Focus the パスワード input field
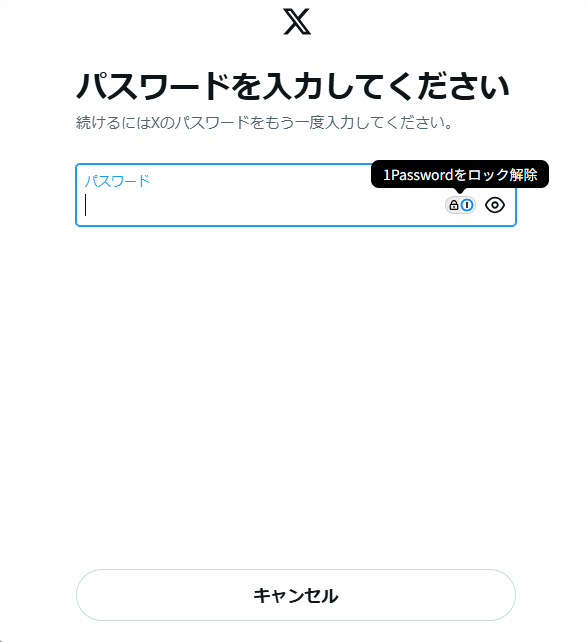 pyautogui.click(x=296, y=195)
